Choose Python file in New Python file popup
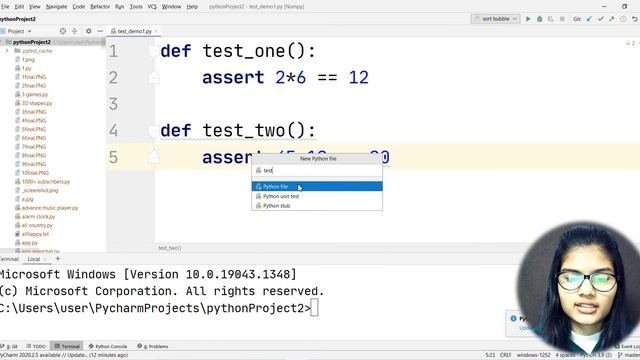This screenshot has width=640, height=360. (x=317, y=187)
